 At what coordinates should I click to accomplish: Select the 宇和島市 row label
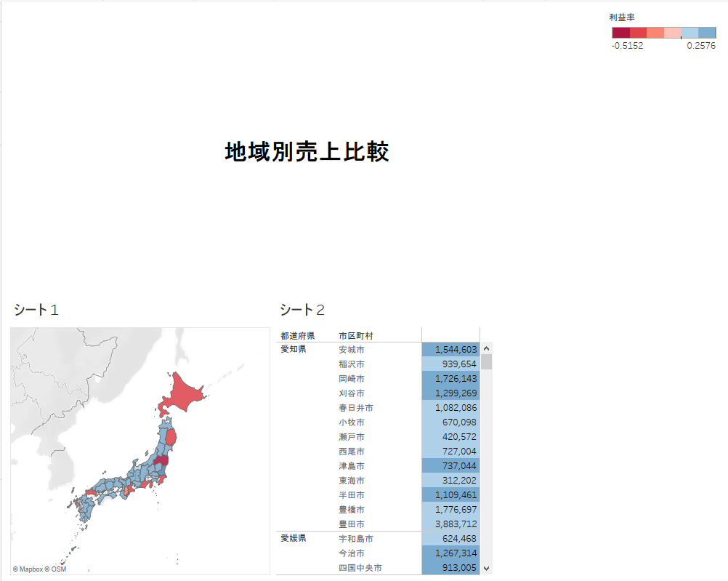pos(355,539)
